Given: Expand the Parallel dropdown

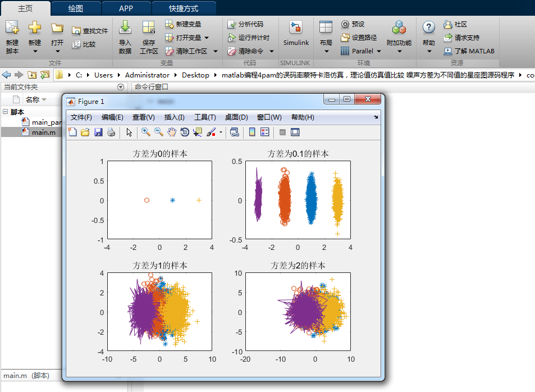Looking at the screenshot, I should point(379,51).
